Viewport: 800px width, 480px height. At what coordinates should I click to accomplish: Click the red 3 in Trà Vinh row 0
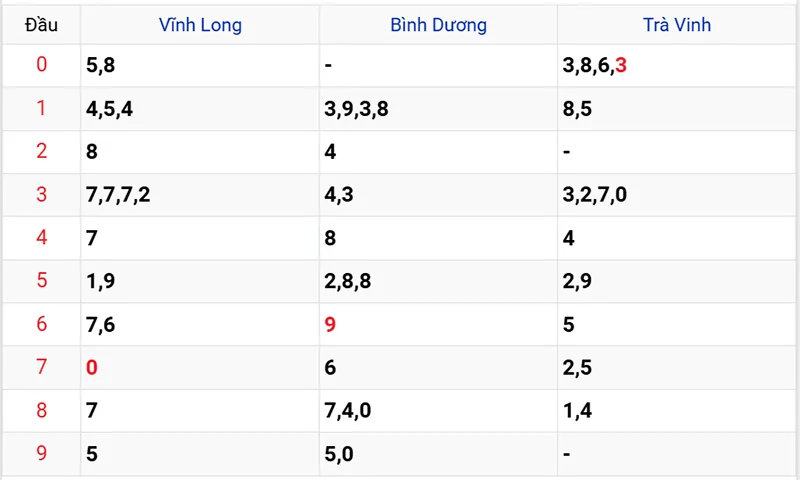pos(621,66)
